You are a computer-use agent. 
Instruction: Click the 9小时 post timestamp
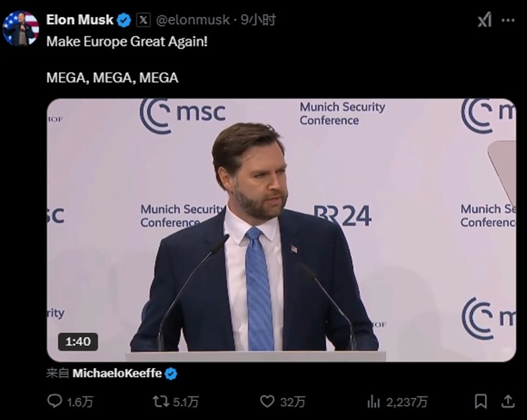262,20
